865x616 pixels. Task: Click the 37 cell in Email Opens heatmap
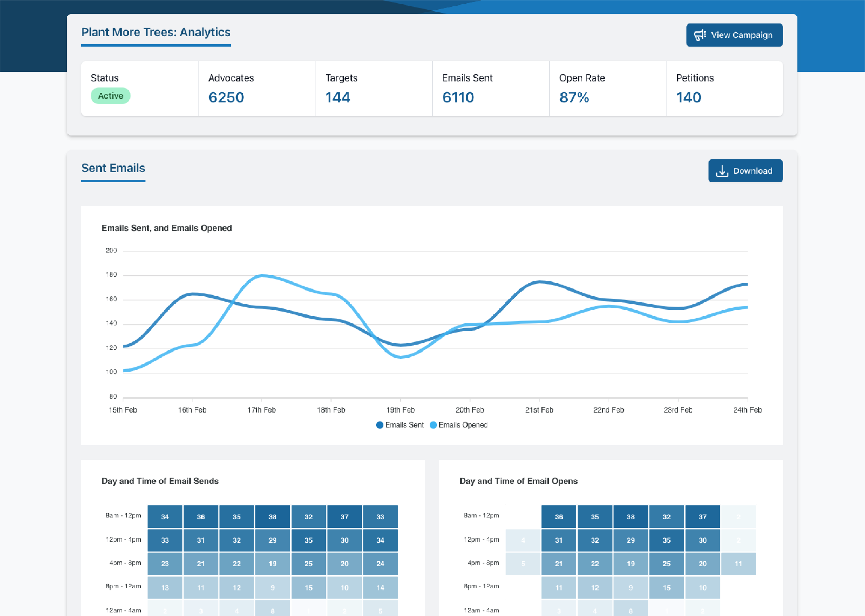pos(702,517)
